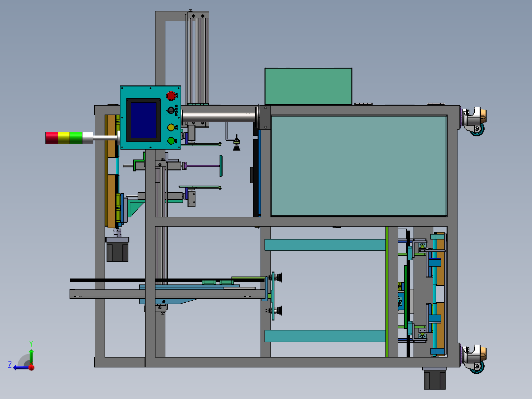This screenshot has height=399, width=532.
Task: Select the long black horizontal bar at lower left
Action: pyautogui.click(x=167, y=280)
